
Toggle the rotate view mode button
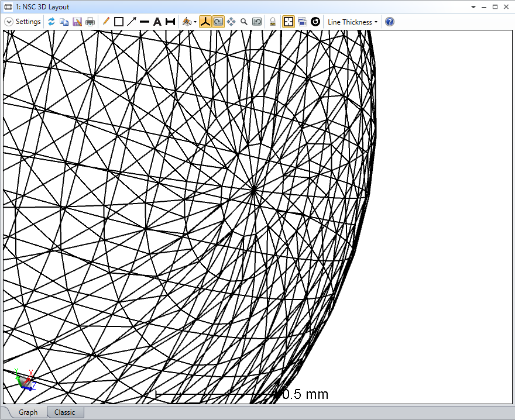(218, 22)
